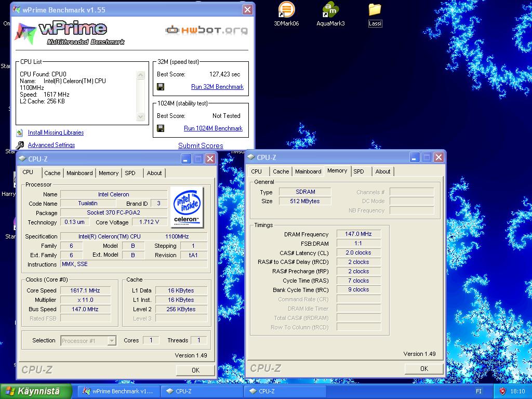This screenshot has width=532, height=399.
Task: Click Submit Scores link
Action: 201,145
